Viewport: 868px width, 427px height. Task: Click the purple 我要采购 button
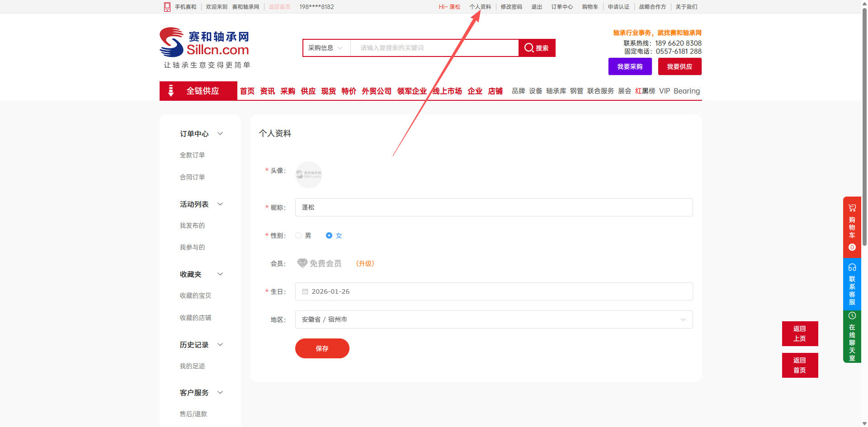tap(630, 66)
